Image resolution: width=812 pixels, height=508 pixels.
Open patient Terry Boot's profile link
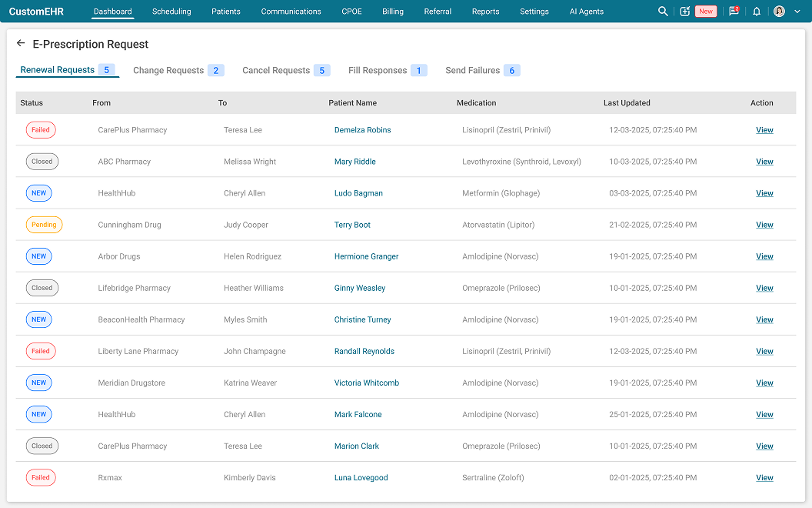click(x=352, y=225)
